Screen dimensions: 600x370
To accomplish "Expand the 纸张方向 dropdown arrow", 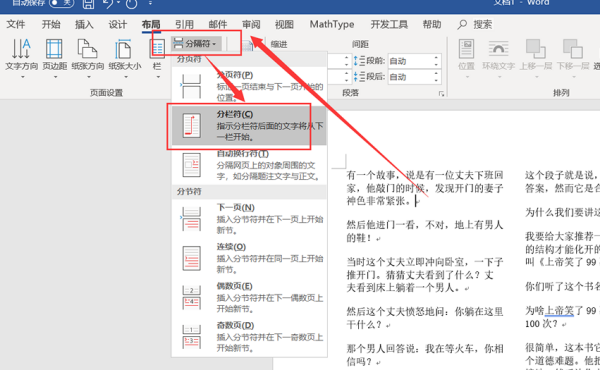I will 88,77.
